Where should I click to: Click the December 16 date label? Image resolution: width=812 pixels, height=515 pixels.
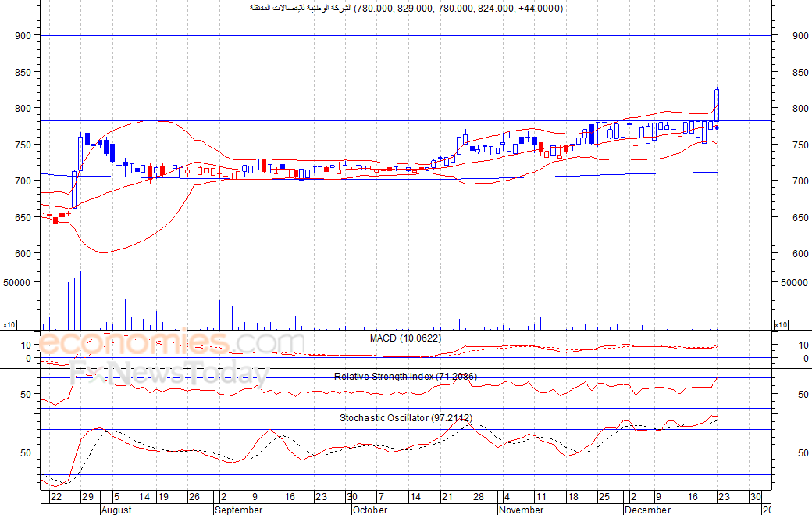[693, 497]
